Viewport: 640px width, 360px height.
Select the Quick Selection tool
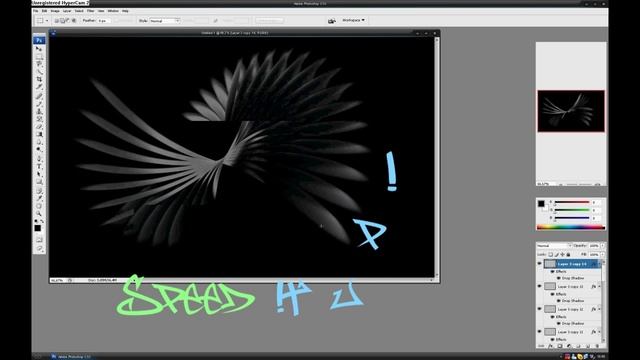(39, 72)
